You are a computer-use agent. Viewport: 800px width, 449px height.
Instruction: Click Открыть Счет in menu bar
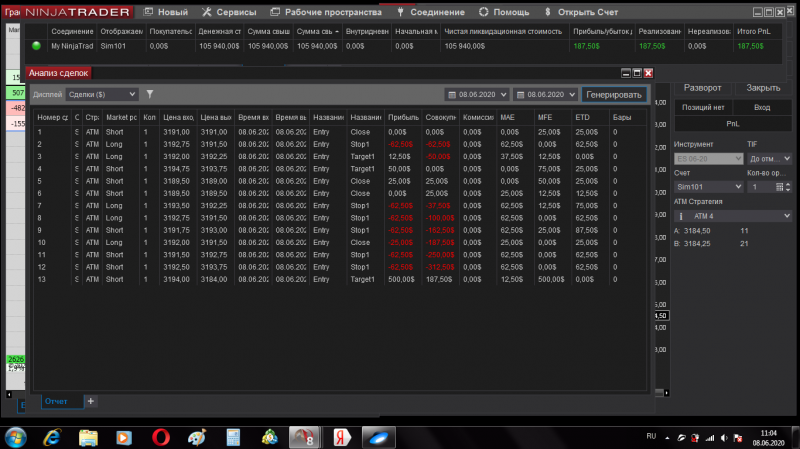pos(581,12)
